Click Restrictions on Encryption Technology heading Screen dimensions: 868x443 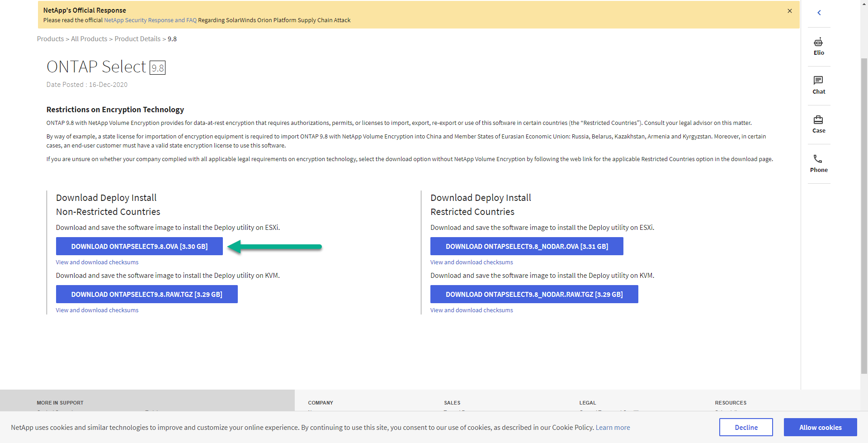[x=115, y=110]
